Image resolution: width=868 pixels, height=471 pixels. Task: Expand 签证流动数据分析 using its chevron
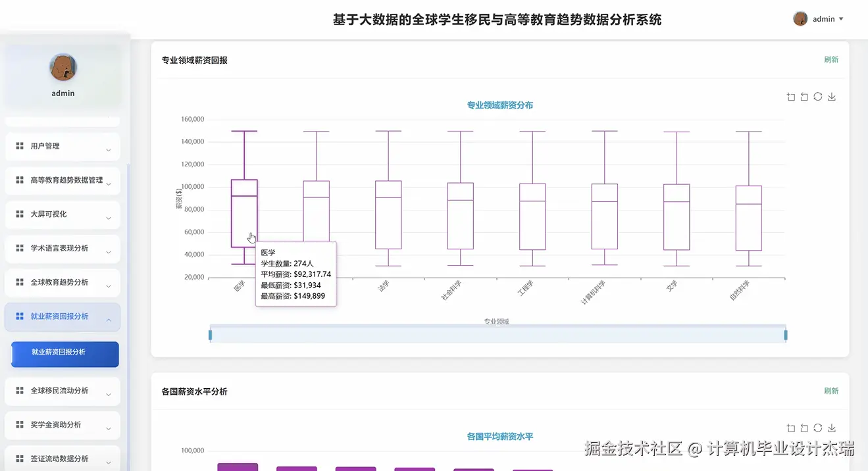pyautogui.click(x=109, y=462)
